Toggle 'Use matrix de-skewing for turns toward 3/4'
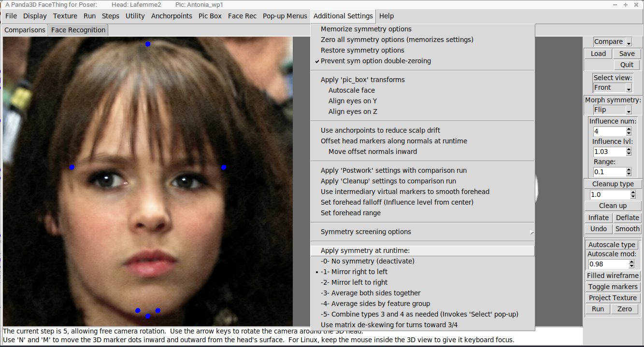The image size is (644, 347). pyautogui.click(x=422, y=325)
